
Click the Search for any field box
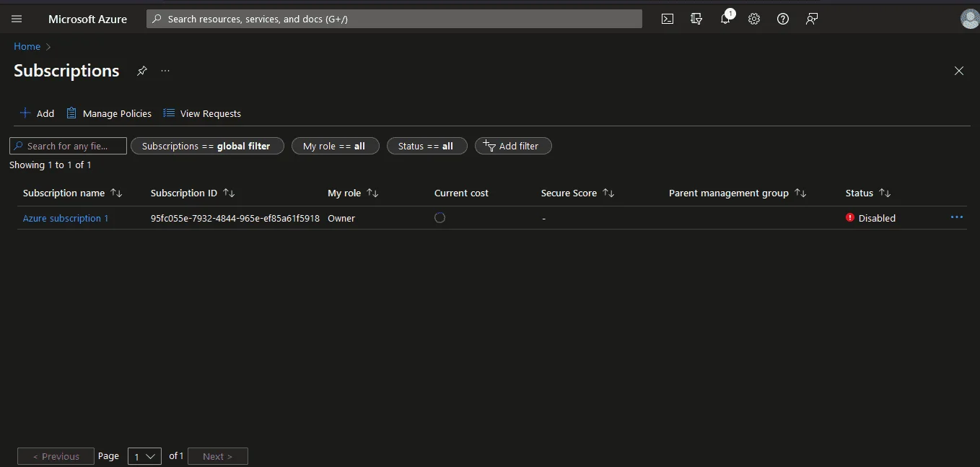[68, 146]
